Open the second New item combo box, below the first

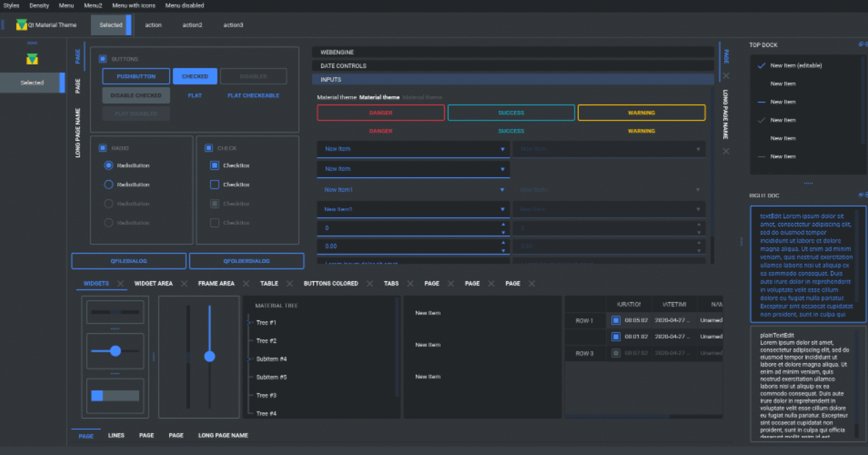413,169
